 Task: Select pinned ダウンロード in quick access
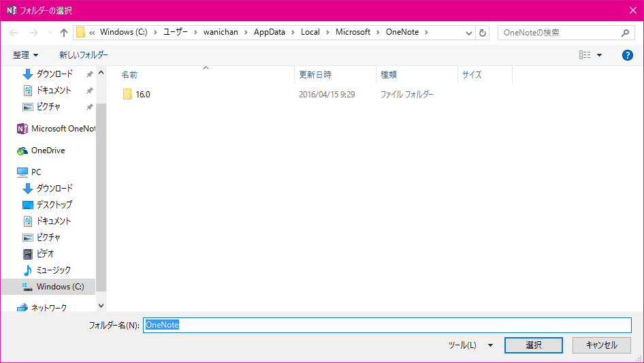tap(54, 74)
